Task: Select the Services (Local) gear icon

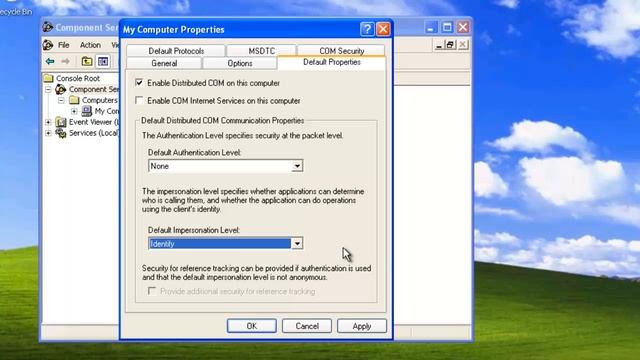Action: [61, 133]
